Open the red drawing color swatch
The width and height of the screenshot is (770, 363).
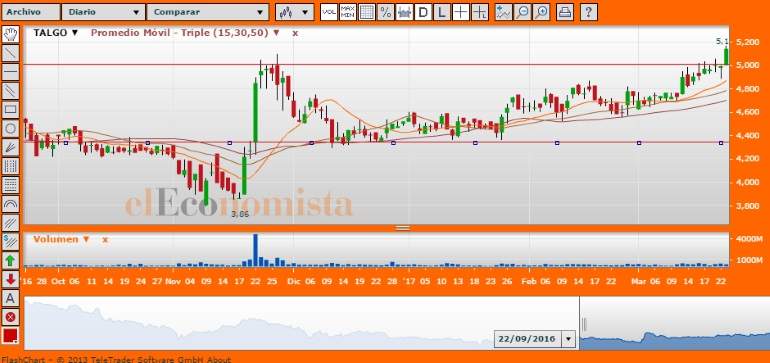tap(11, 336)
